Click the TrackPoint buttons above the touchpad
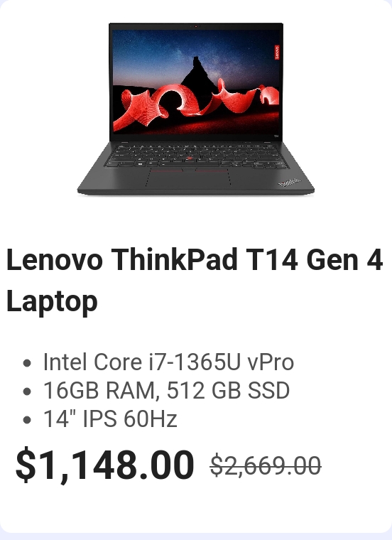Viewport: 392px width, 540px height. 189,170
